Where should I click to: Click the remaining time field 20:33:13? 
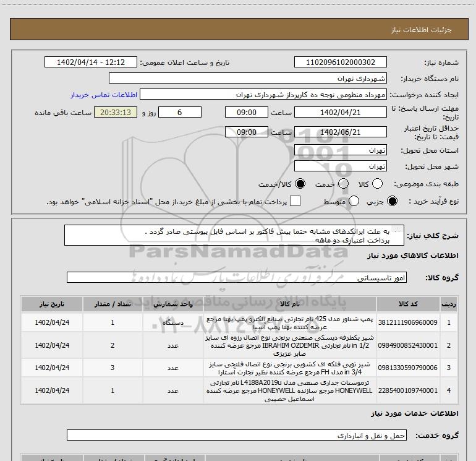coord(116,112)
